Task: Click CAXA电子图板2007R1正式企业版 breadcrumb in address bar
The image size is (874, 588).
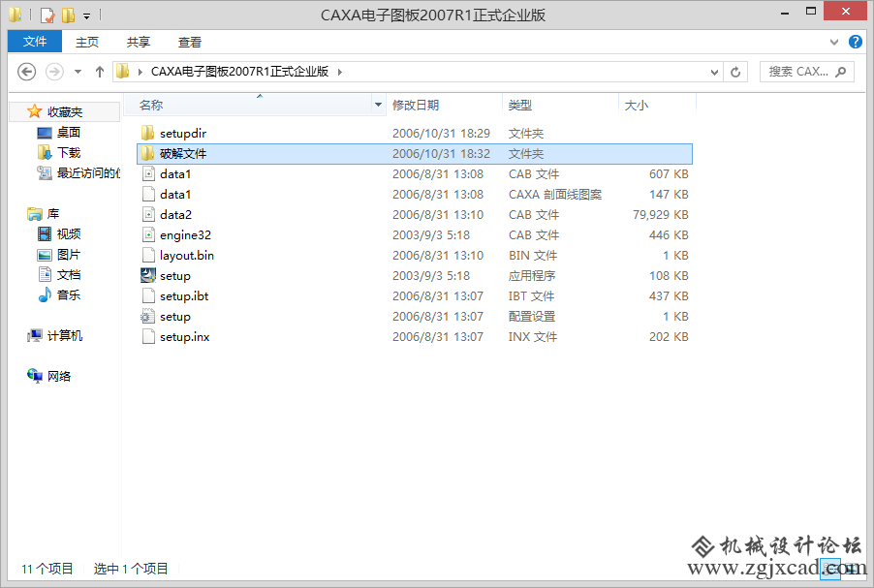Action: (239, 72)
